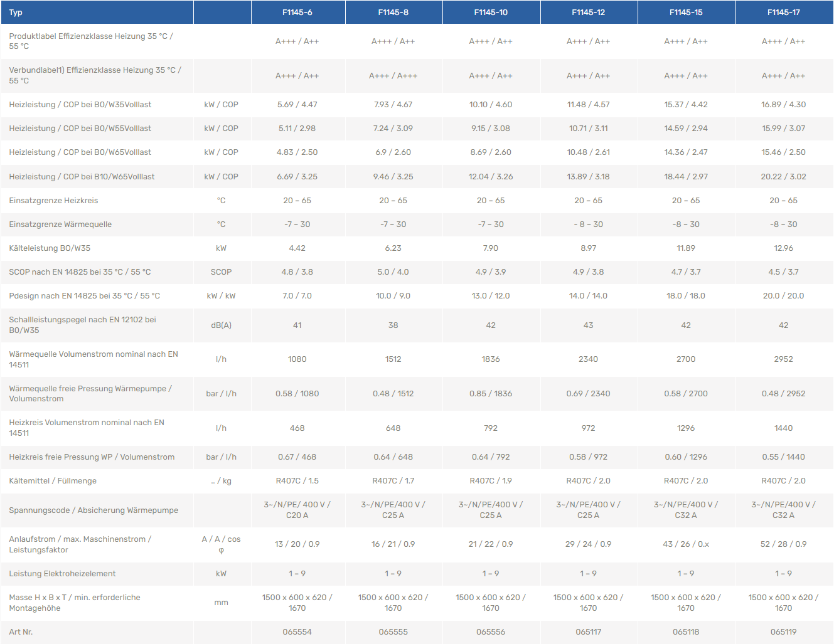Click the R407C / 1.5 refrigerant cell
Screen dimensions: 834x644
pos(297,481)
